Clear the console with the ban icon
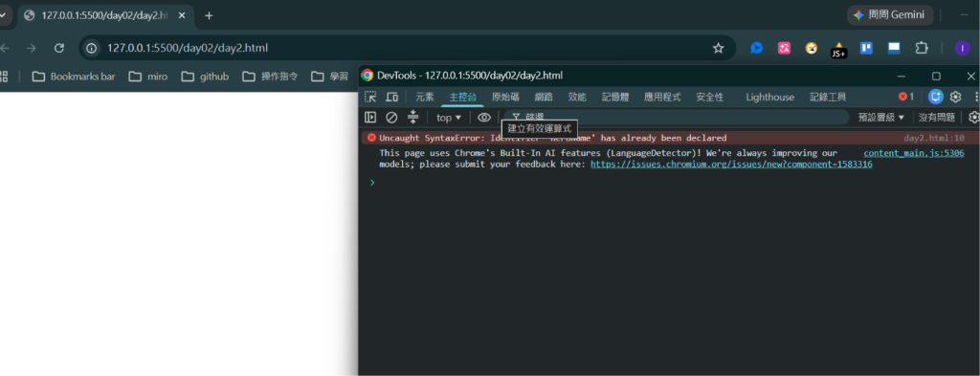 (x=391, y=117)
